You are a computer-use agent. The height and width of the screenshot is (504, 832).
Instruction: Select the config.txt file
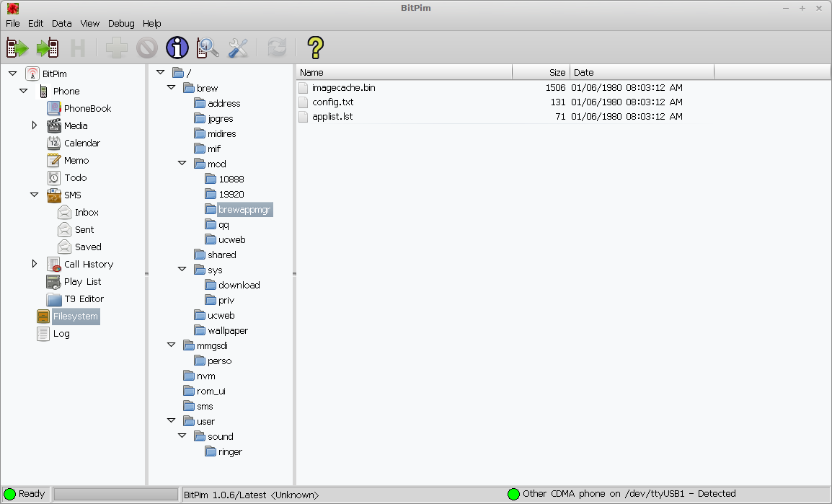click(332, 102)
